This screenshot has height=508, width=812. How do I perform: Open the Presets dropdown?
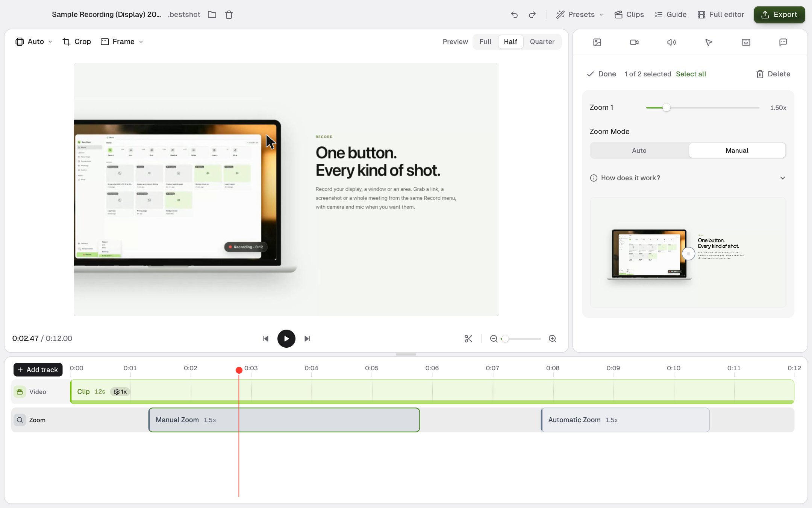tap(580, 15)
